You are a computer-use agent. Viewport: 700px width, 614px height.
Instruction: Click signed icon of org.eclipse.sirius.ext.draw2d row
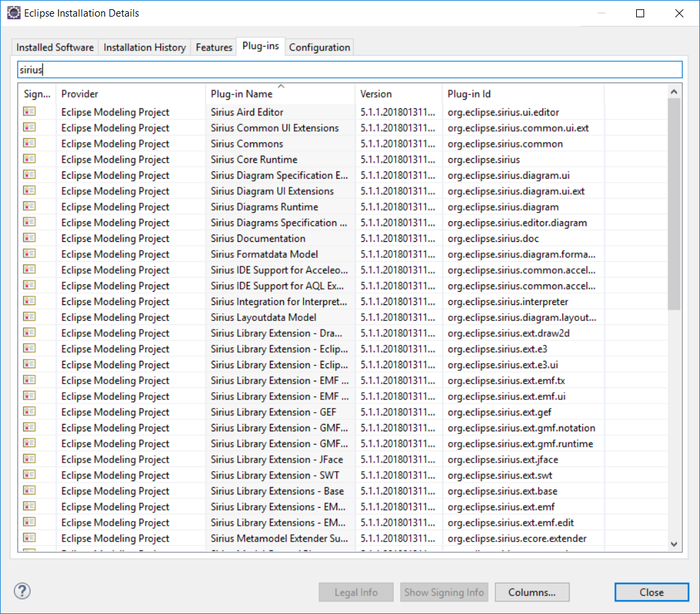tap(29, 332)
